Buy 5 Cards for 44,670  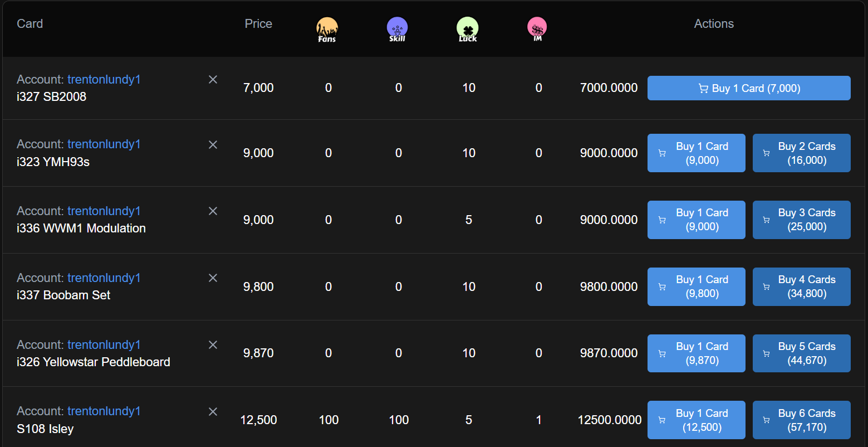(x=801, y=353)
